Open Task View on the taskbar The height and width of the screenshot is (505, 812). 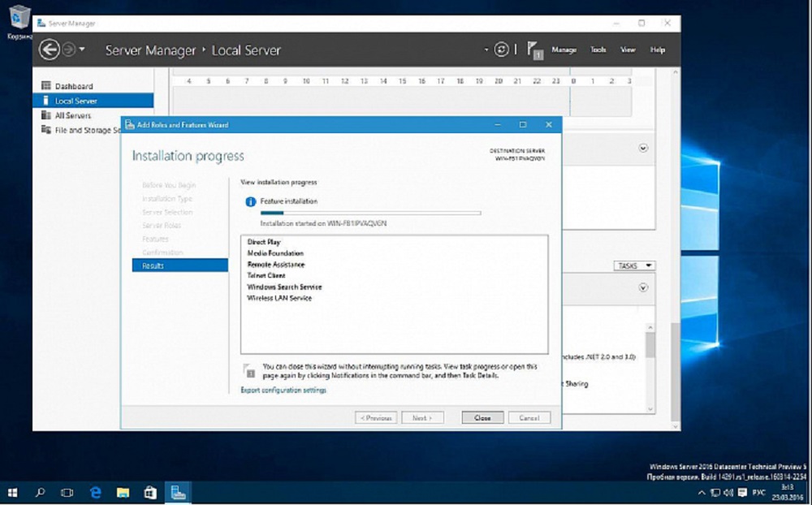tap(67, 493)
